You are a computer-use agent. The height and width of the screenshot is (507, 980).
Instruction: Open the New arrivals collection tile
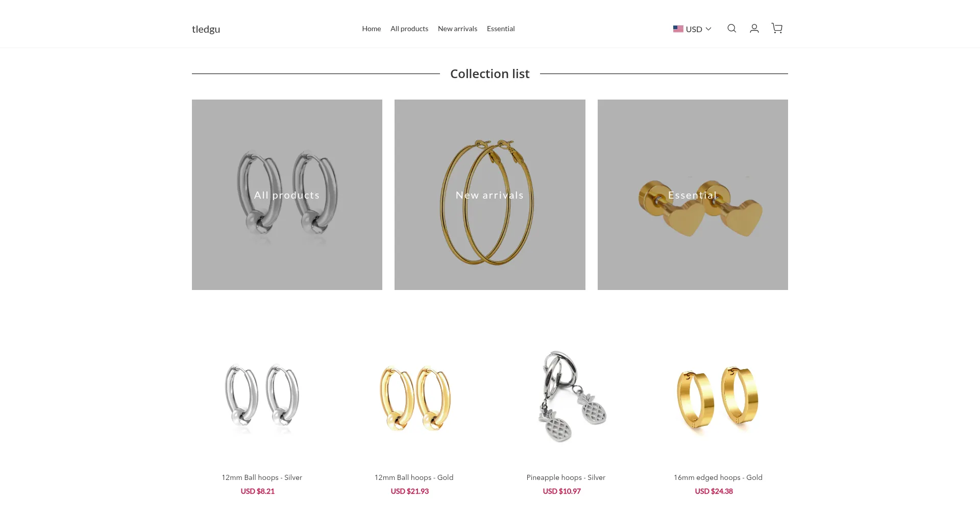tap(490, 195)
